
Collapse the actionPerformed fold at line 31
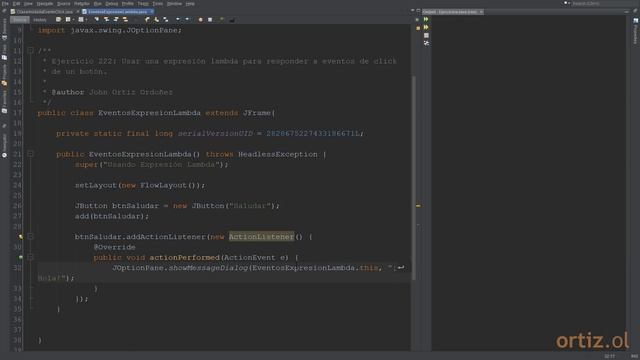tap(30, 257)
